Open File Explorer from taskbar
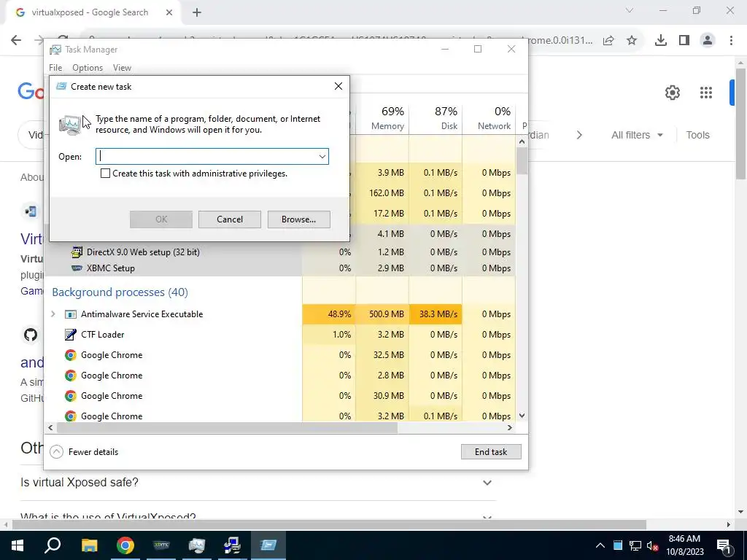Image resolution: width=747 pixels, height=560 pixels. 89,545
